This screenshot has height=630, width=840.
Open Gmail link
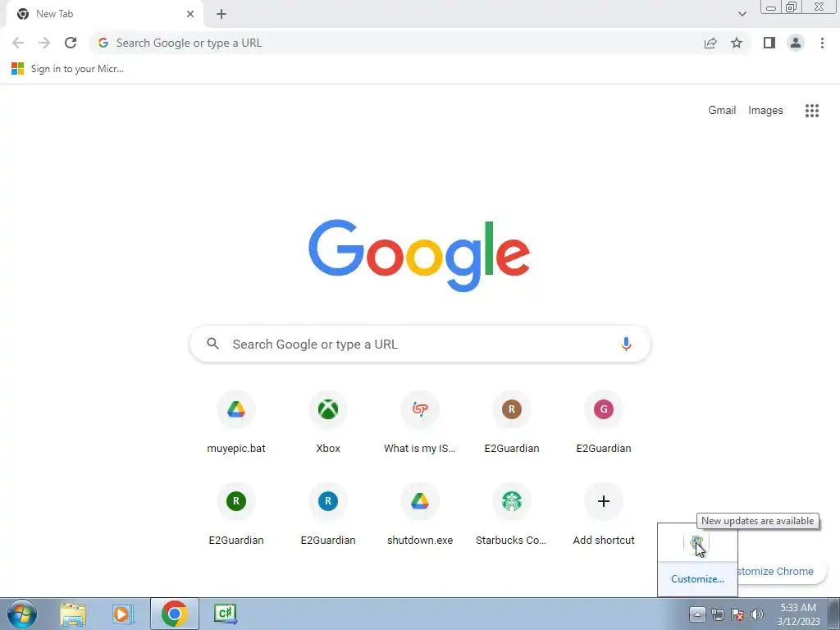[x=722, y=111]
